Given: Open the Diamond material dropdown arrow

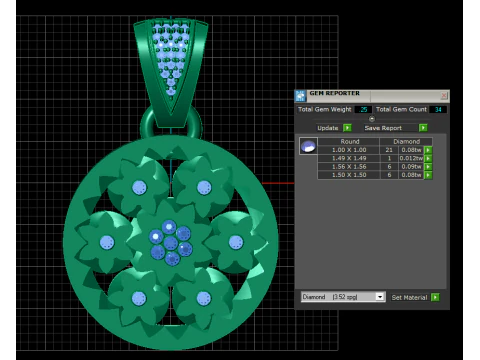Looking at the screenshot, I should [x=380, y=297].
